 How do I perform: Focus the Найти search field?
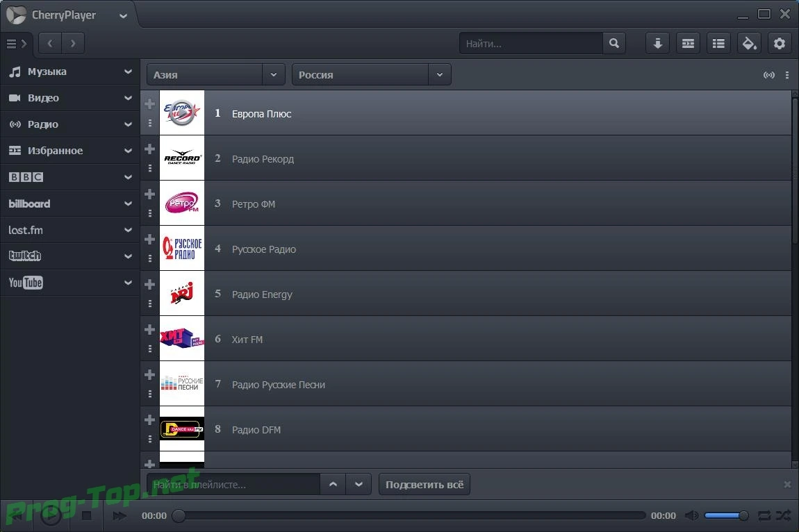point(531,43)
